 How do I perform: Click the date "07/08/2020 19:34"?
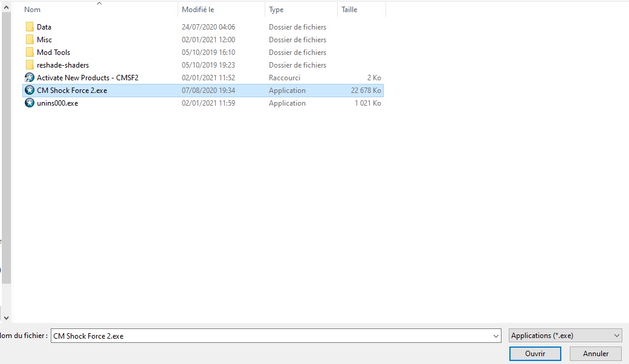208,90
